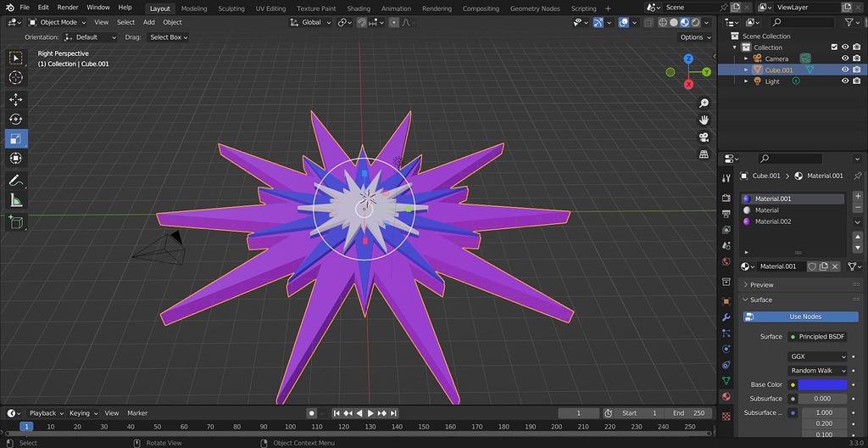868x448 pixels.
Task: Open the Render properties tab
Action: tap(726, 198)
